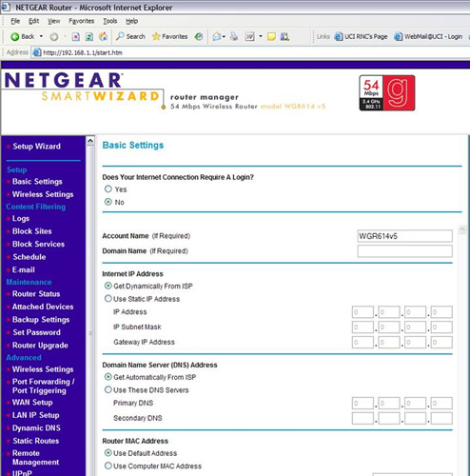Click the address bar URL field
Image resolution: width=470 pixels, height=476 pixels.
[x=250, y=52]
